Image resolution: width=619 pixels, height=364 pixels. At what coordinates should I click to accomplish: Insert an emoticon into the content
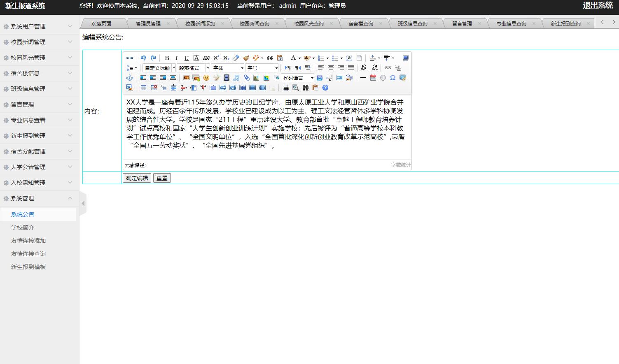point(206,77)
